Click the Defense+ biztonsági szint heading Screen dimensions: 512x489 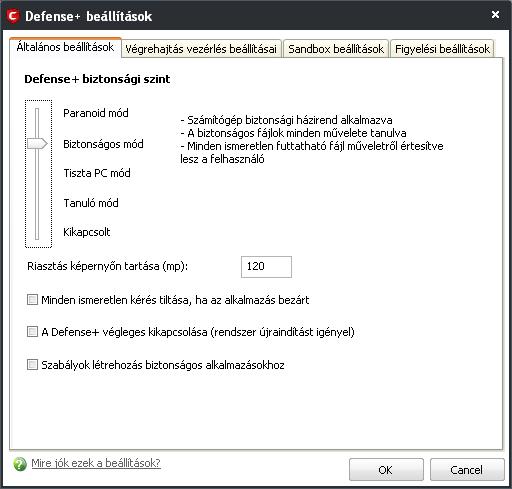click(x=97, y=79)
